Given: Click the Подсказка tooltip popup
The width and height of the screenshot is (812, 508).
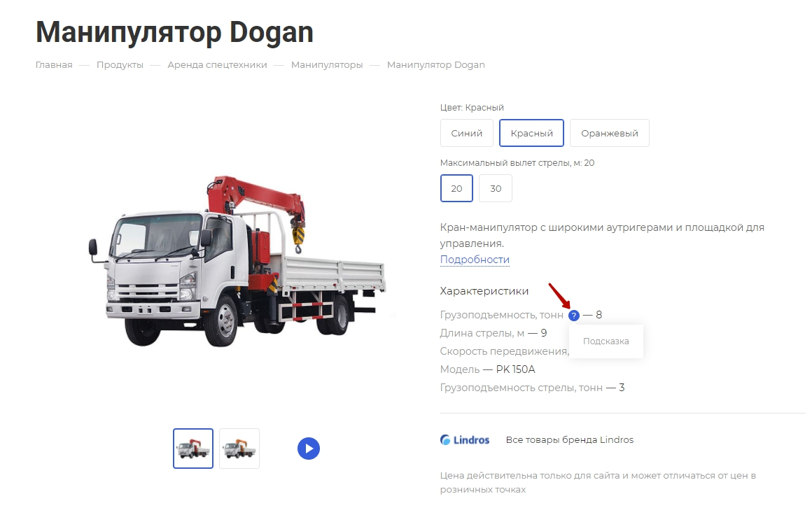Looking at the screenshot, I should (x=606, y=341).
